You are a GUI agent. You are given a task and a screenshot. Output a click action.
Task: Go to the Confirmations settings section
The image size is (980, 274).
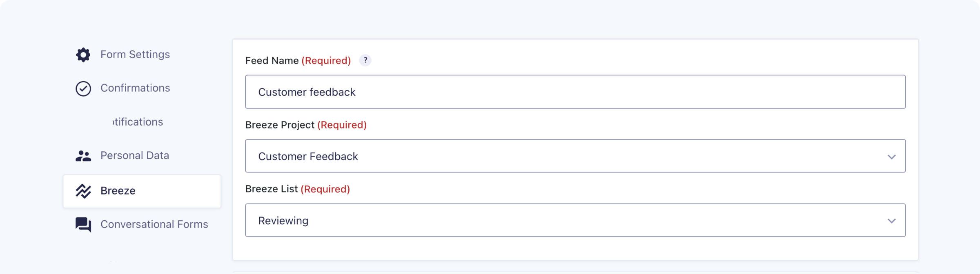(x=135, y=88)
